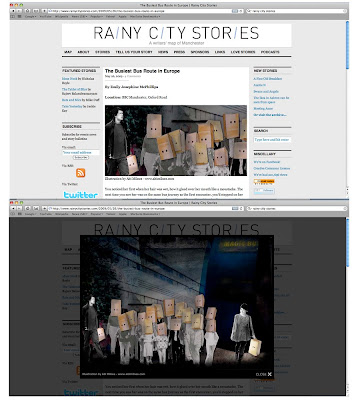Open the STORIES menu item in top window

[102, 52]
